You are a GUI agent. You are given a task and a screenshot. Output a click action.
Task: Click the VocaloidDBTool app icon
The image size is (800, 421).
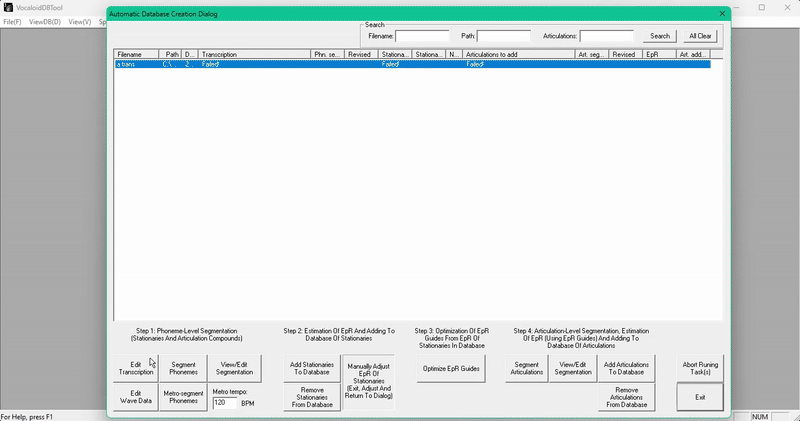tap(8, 8)
